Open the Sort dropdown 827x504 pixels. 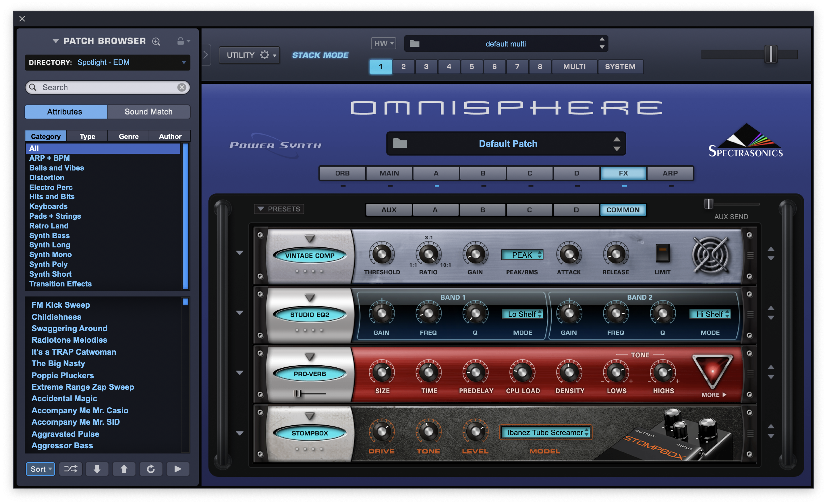[x=40, y=469]
